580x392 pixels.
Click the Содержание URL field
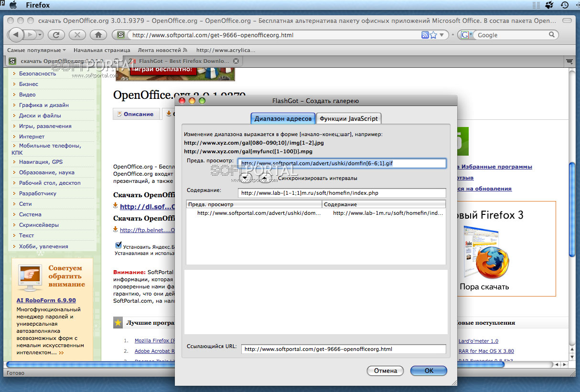(342, 193)
